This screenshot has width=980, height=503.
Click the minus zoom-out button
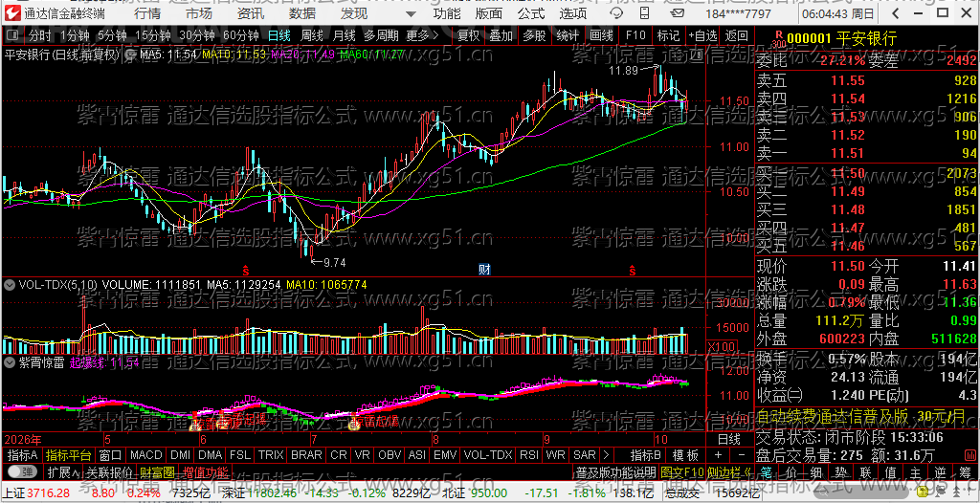(742, 455)
